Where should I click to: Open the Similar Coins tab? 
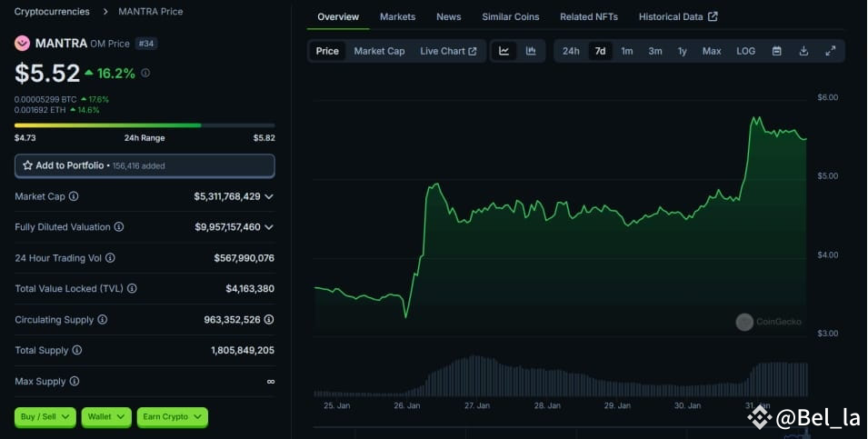511,16
